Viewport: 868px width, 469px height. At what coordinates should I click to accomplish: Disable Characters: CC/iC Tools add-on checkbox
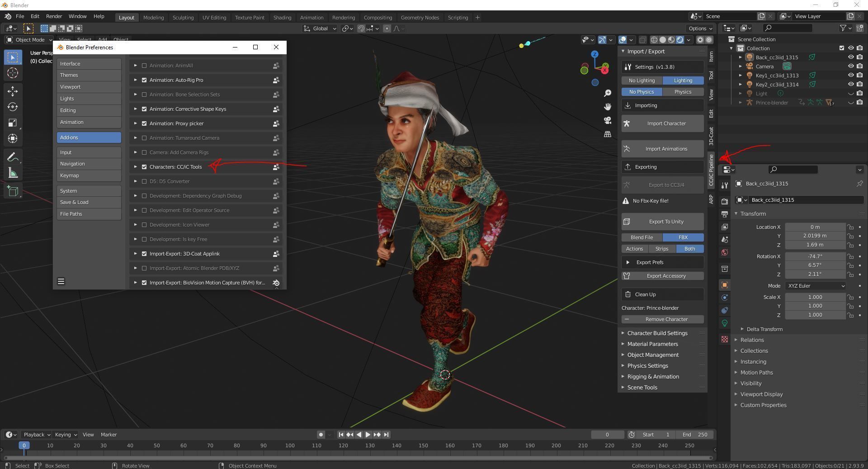pos(144,167)
